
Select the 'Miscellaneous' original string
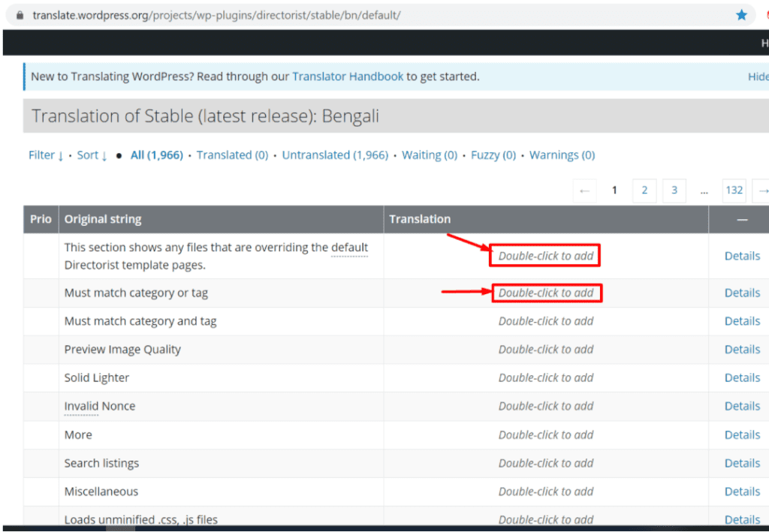[101, 491]
